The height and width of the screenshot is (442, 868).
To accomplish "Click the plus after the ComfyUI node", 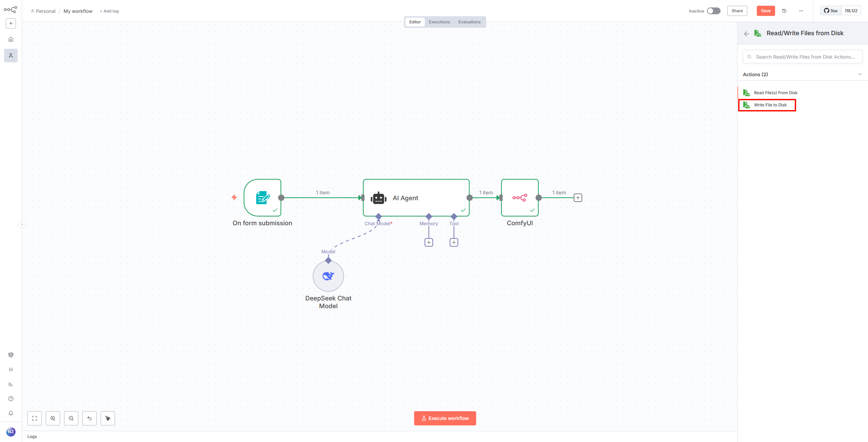I will pyautogui.click(x=578, y=198).
